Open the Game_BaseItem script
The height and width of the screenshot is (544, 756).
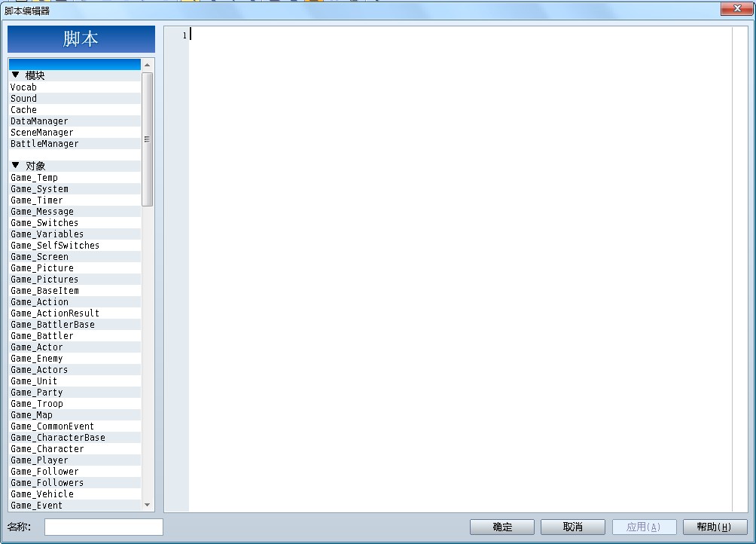(x=75, y=291)
